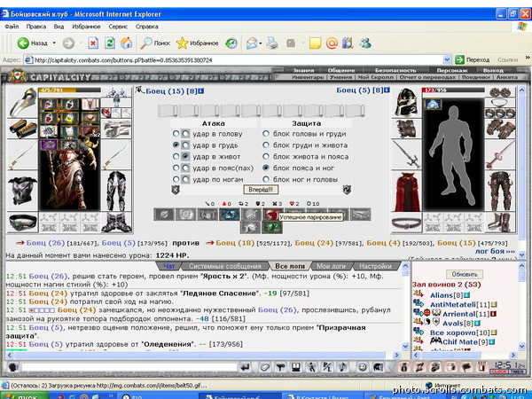Click the orange @ mail toolbar icon
The height and width of the screenshot is (399, 532).
coord(332,43)
